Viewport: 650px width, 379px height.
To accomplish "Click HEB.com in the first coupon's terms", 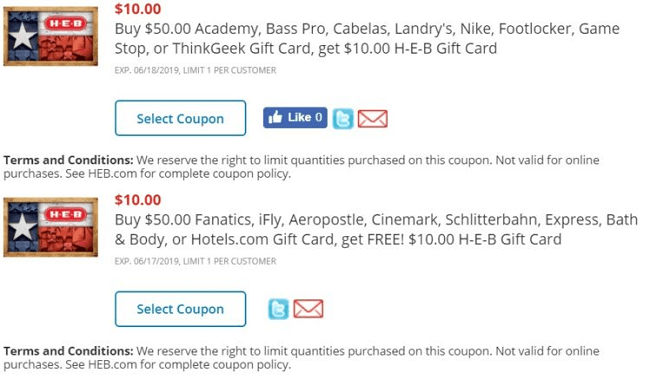I will point(112,174).
